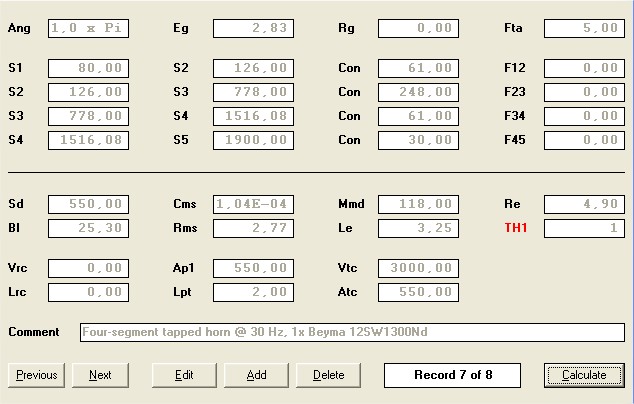Click the Bl field showing 25,30
The height and width of the screenshot is (404, 634).
click(88, 229)
